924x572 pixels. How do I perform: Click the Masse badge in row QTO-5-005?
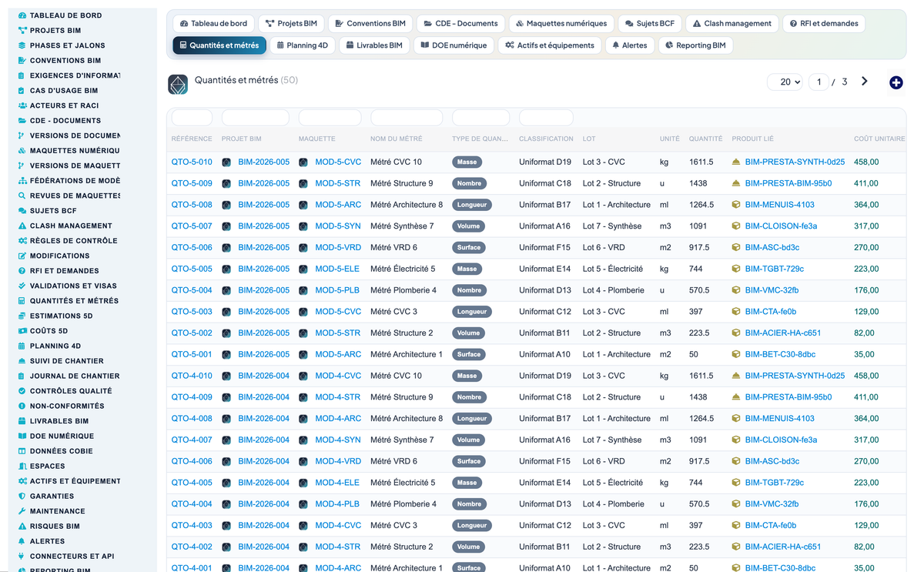pos(467,269)
